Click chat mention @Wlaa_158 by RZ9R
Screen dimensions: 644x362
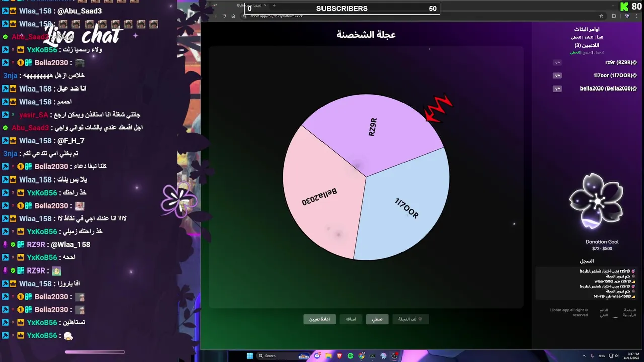pyautogui.click(x=70, y=245)
